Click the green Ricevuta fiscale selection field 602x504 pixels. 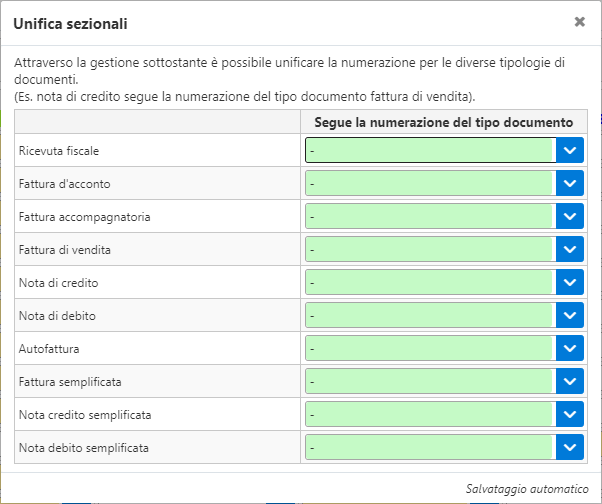[429, 150]
